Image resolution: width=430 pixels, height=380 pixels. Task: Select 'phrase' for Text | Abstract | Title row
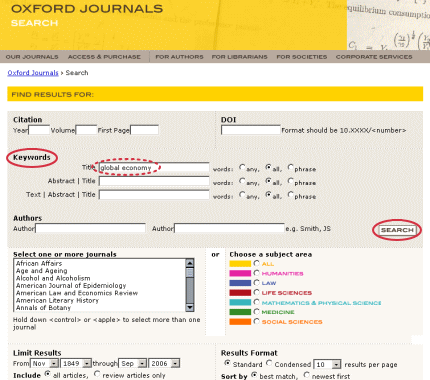291,194
